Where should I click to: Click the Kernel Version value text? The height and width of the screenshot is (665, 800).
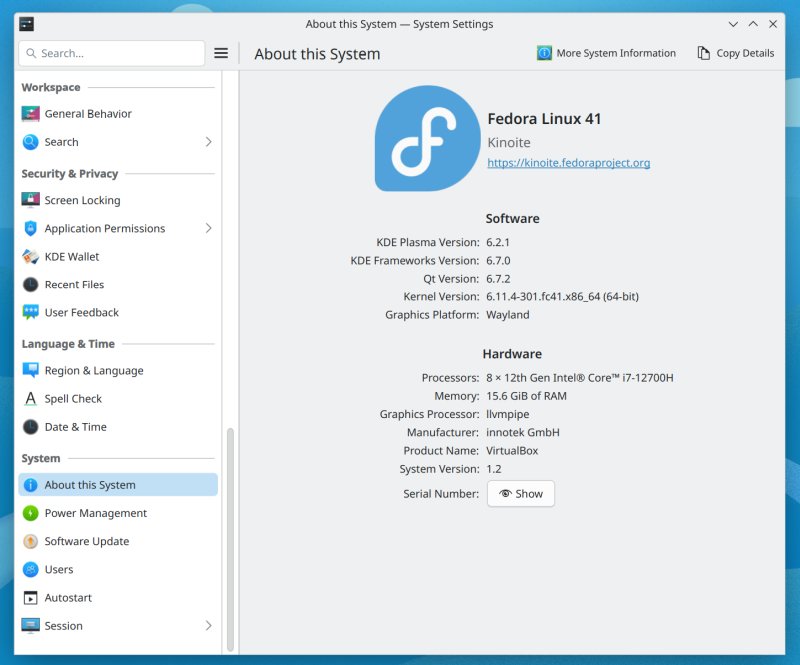click(x=562, y=297)
